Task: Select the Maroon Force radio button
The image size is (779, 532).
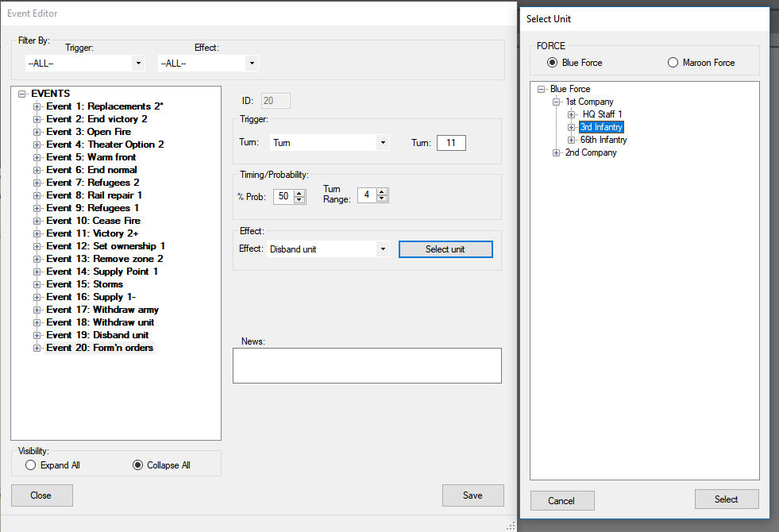Action: point(673,63)
